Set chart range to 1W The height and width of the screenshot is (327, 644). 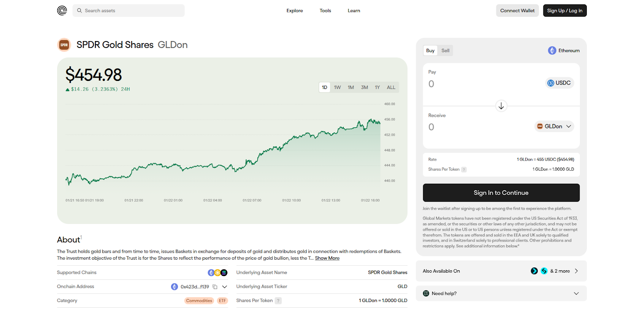point(337,87)
